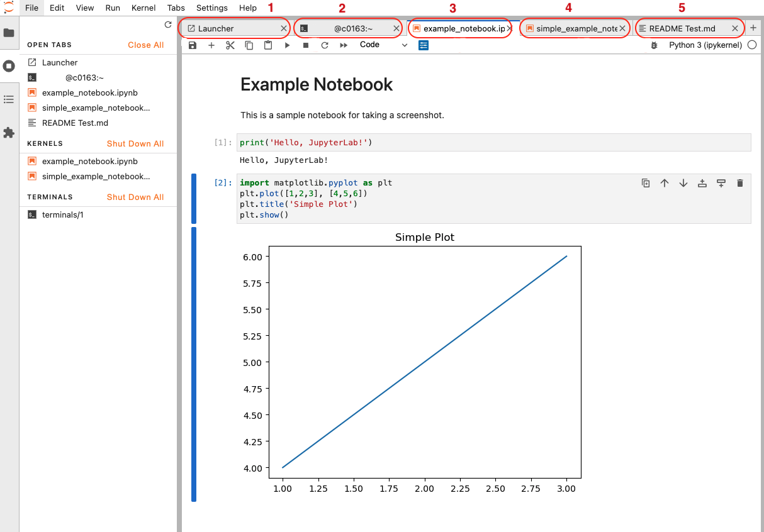The height and width of the screenshot is (532, 764).
Task: Click Close All under Open Tabs
Action: click(x=145, y=45)
